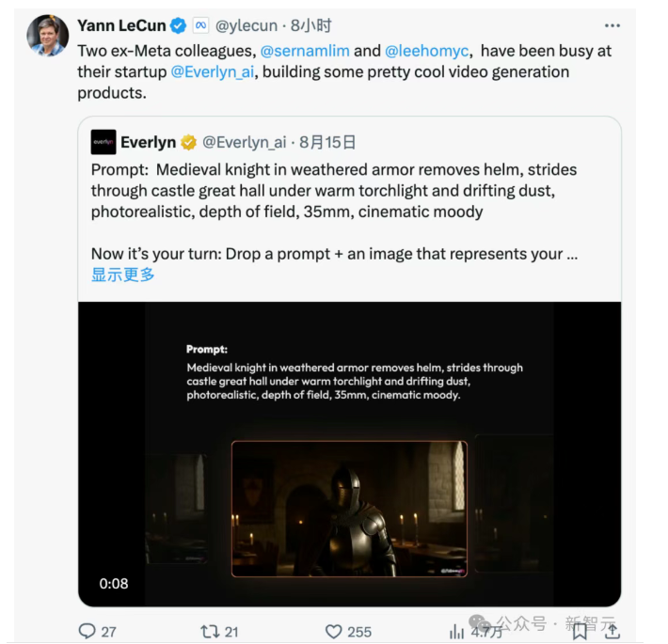Click the @ylecun handle
The width and height of the screenshot is (668, 644).
[247, 26]
